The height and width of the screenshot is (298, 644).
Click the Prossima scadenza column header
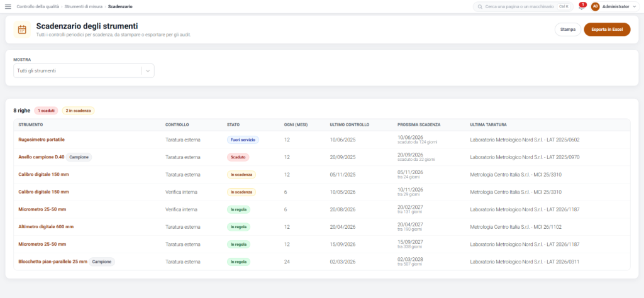point(419,124)
